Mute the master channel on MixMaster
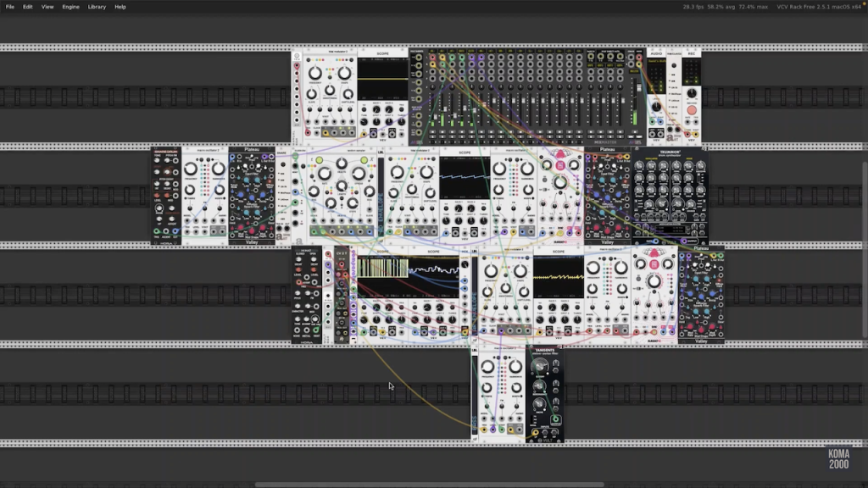This screenshot has height=488, width=868. click(635, 131)
